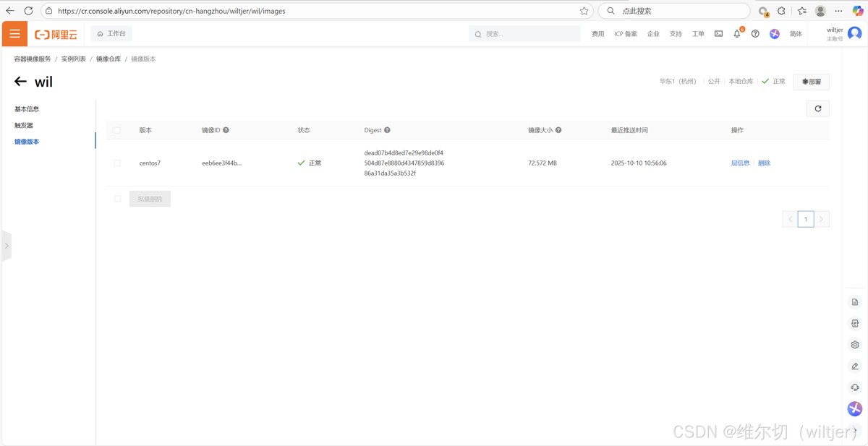The height and width of the screenshot is (446, 868).
Task: Go to 实例列表 breadcrumb
Action: 73,59
